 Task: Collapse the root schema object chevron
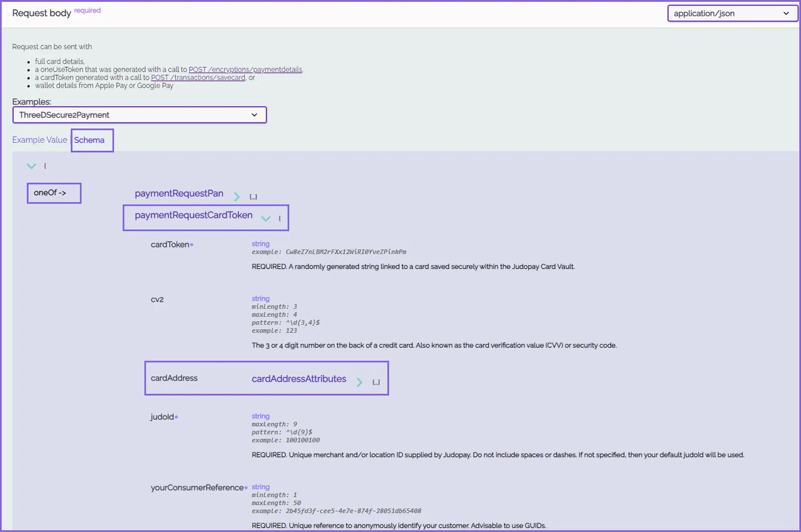31,166
